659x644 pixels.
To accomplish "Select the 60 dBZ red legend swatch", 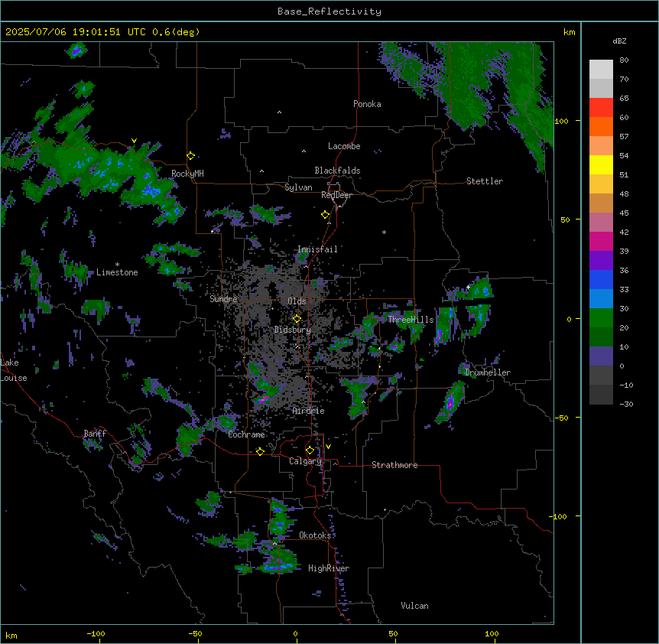I will point(601,108).
